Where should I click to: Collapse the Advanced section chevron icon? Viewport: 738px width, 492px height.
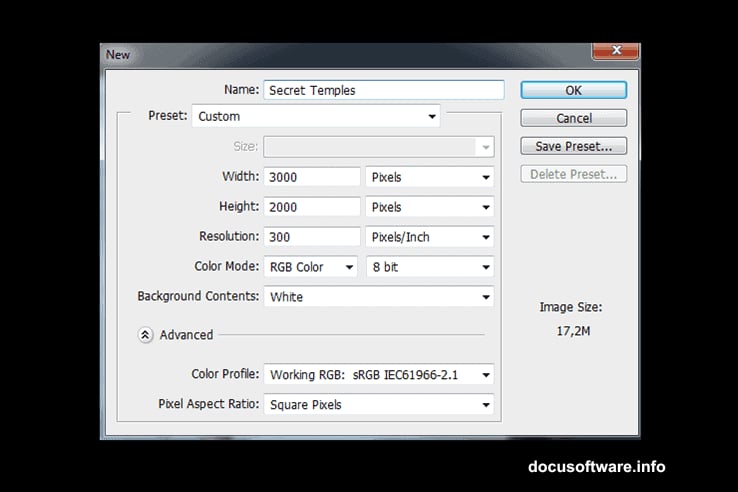[146, 335]
